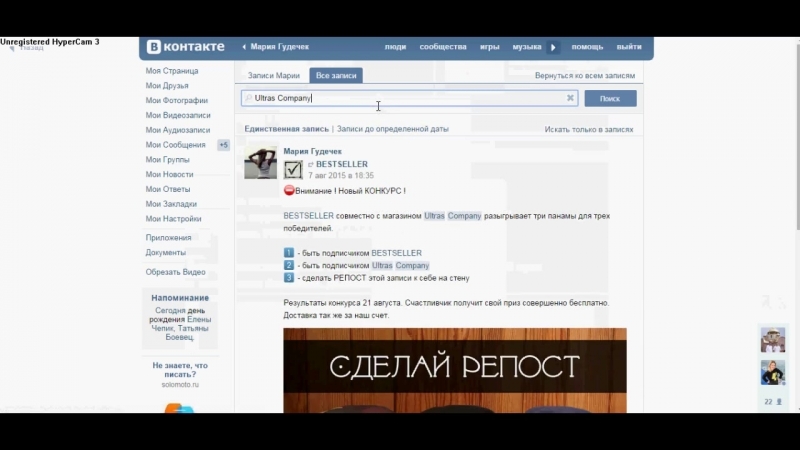Click the СДЕЛАЙ РЕПОСТ post image

point(455,370)
